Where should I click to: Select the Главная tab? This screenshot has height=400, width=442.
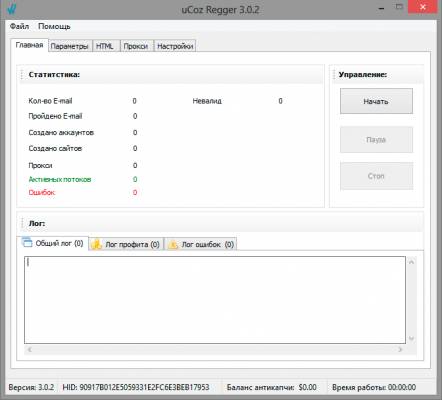29,45
